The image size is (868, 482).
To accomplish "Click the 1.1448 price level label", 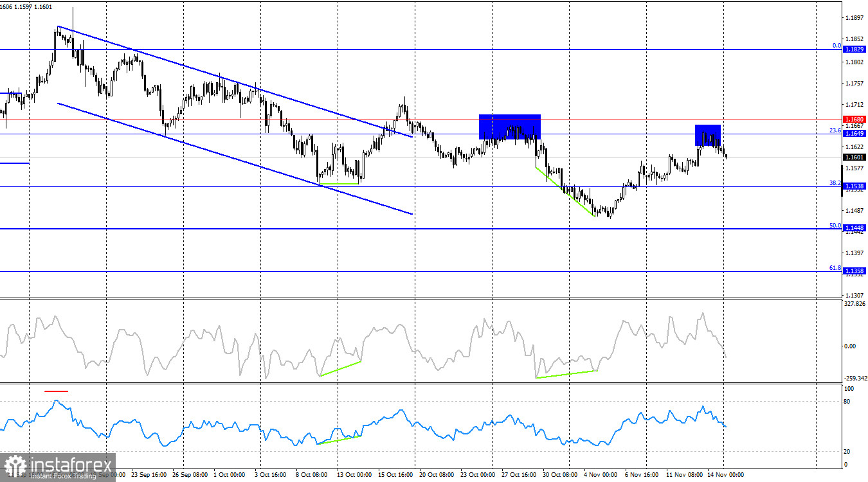I will click(x=854, y=226).
